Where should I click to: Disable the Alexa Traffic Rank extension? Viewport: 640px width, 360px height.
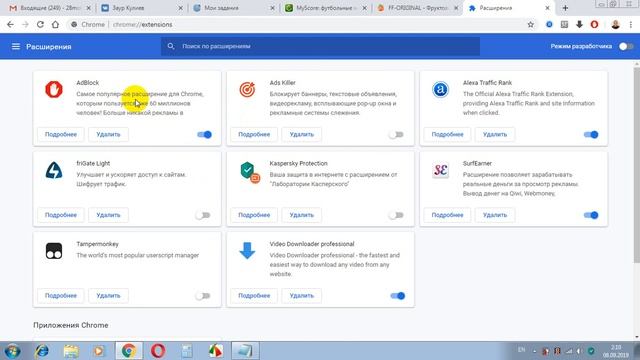coord(591,134)
